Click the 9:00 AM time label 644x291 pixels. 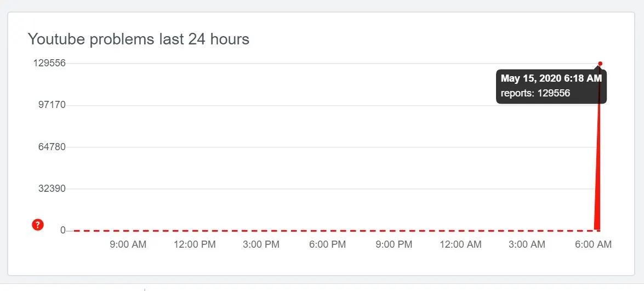[128, 244]
